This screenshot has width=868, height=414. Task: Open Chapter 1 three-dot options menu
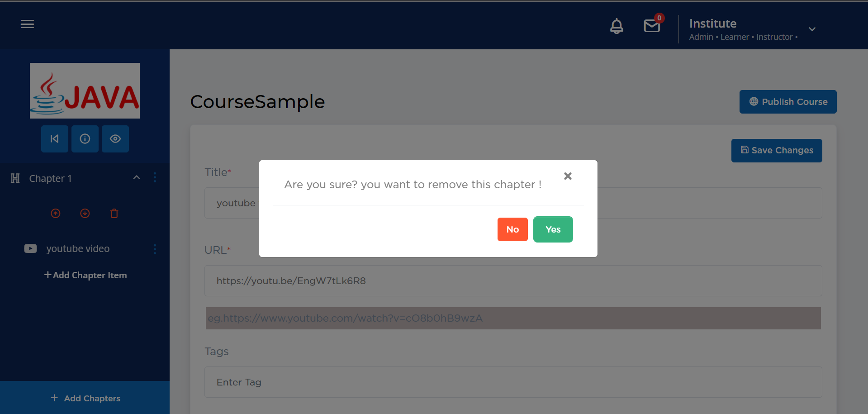[x=155, y=178]
